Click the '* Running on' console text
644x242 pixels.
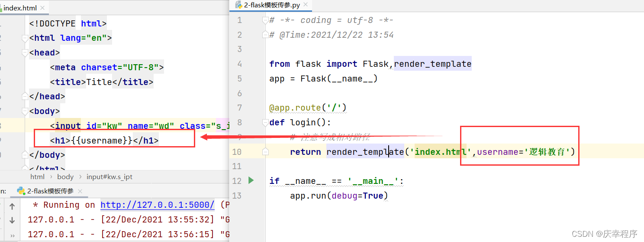point(64,205)
